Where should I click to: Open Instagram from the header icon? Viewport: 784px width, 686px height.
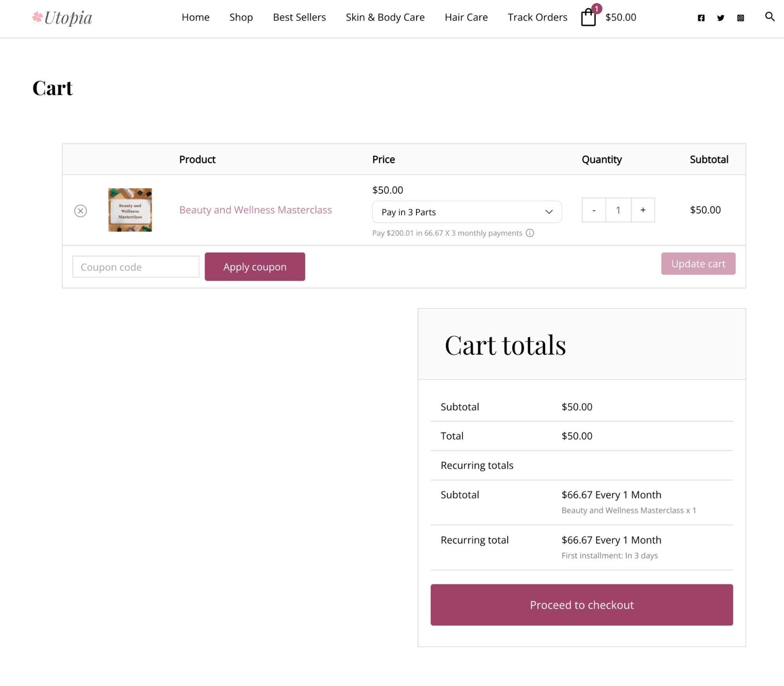(740, 18)
